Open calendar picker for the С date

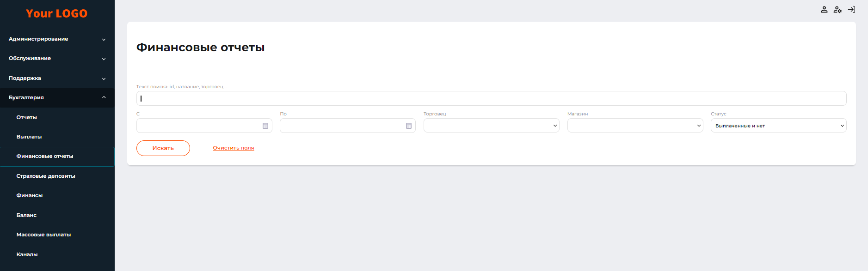click(x=265, y=126)
